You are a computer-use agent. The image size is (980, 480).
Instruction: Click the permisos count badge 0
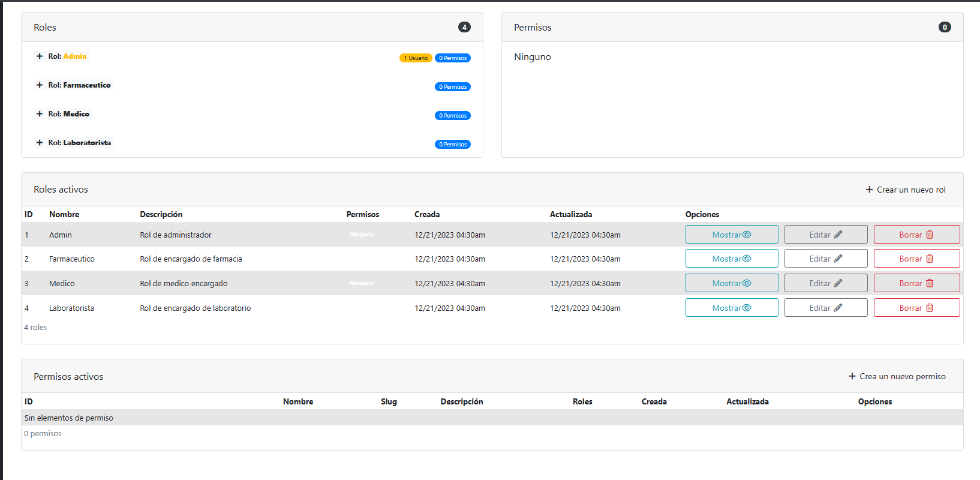pyautogui.click(x=945, y=27)
